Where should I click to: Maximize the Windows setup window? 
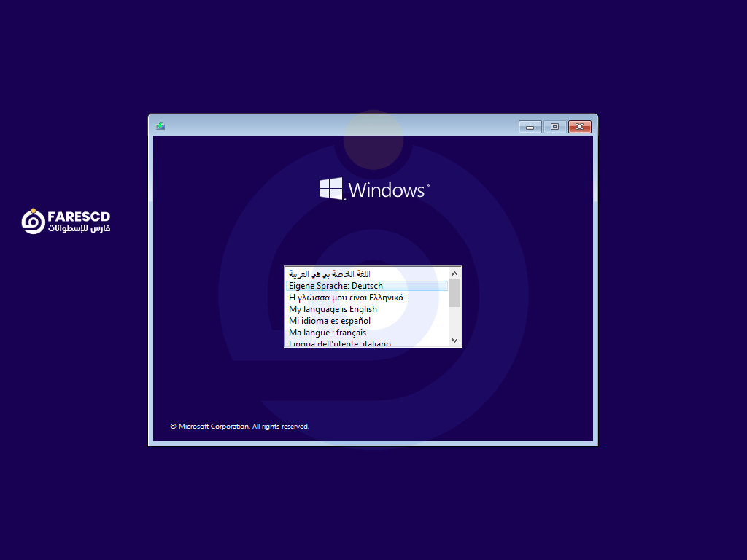pos(554,127)
